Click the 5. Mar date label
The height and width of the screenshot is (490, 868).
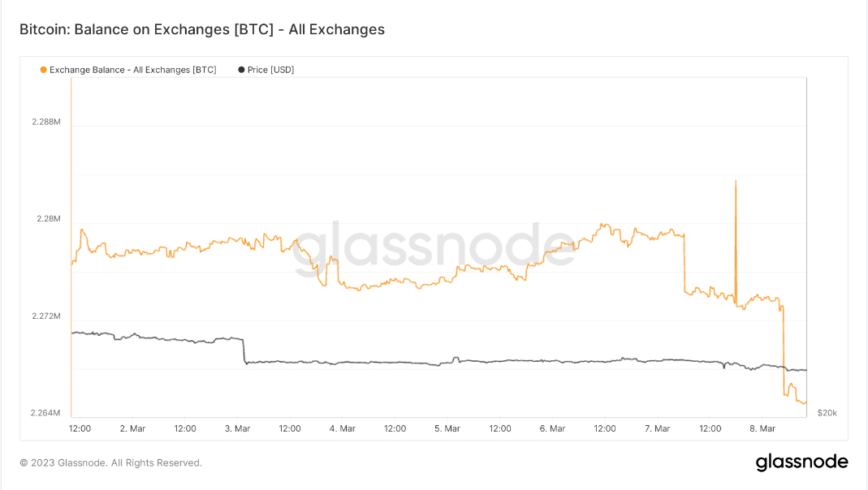447,428
